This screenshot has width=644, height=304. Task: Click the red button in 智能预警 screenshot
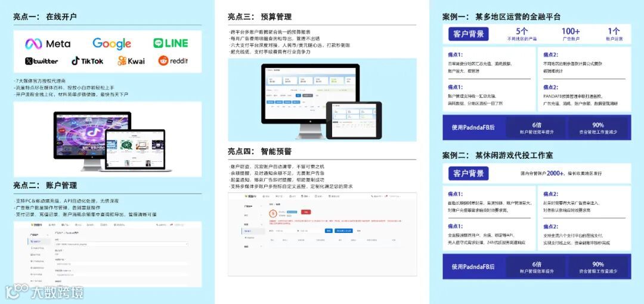pos(305,212)
